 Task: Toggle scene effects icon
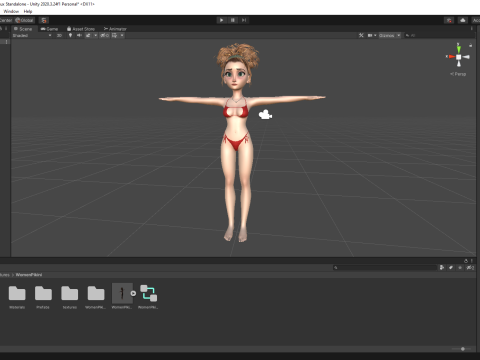click(x=88, y=35)
